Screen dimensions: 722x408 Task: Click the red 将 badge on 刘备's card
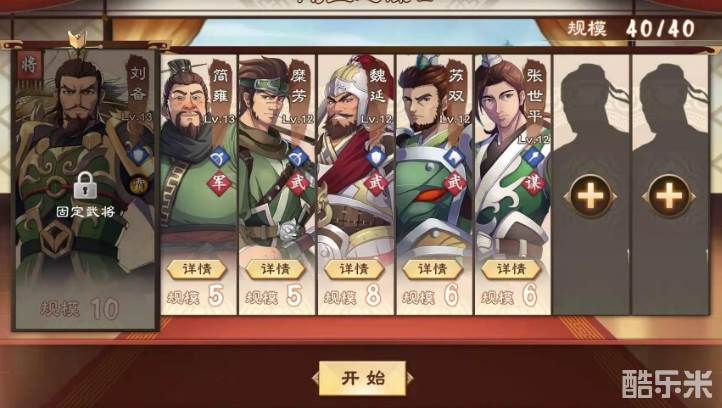pyautogui.click(x=29, y=65)
